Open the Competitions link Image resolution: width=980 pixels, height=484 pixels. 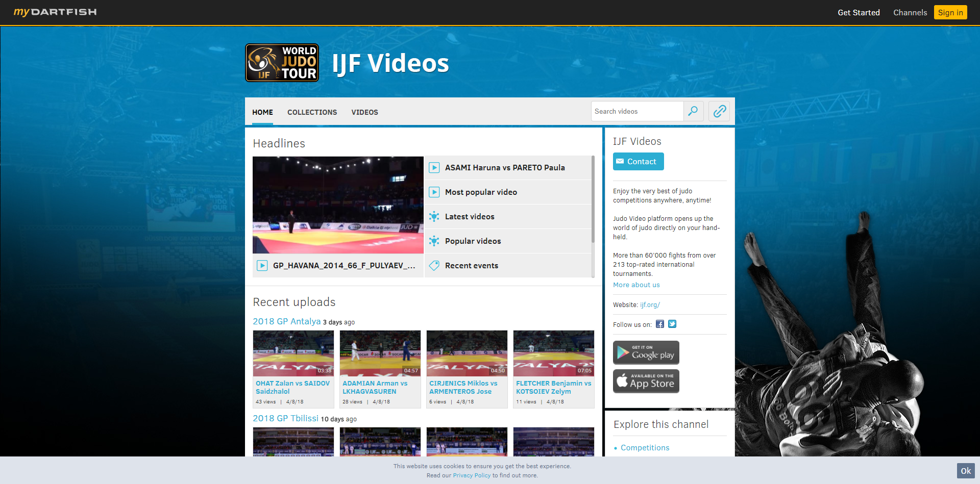click(x=645, y=448)
